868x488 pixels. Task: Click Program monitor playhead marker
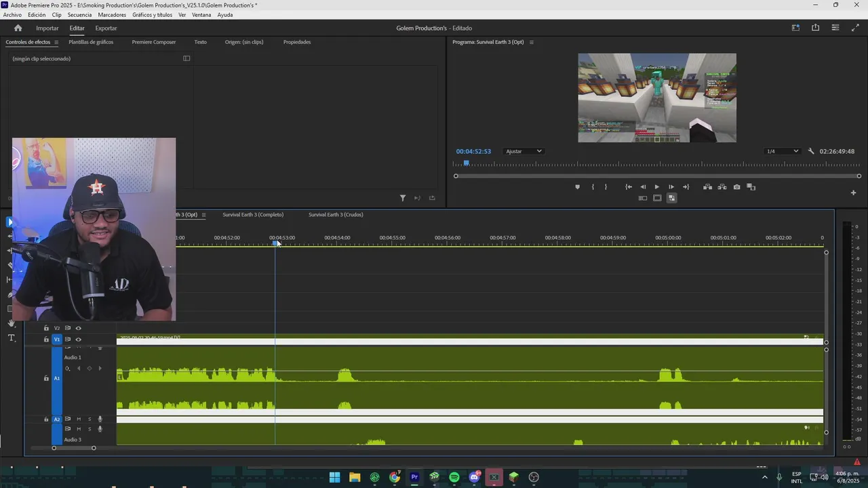pos(466,163)
